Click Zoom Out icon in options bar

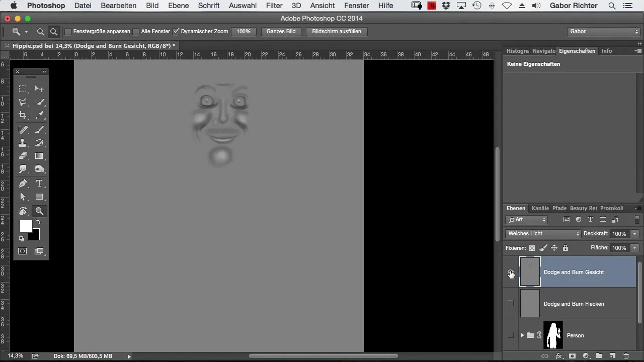tap(54, 31)
